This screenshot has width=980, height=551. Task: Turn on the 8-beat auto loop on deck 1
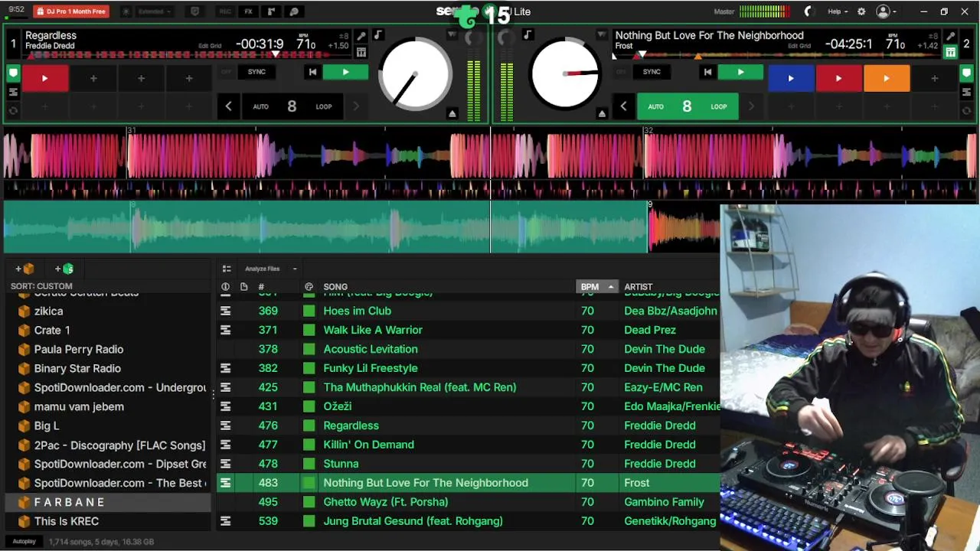(x=292, y=106)
